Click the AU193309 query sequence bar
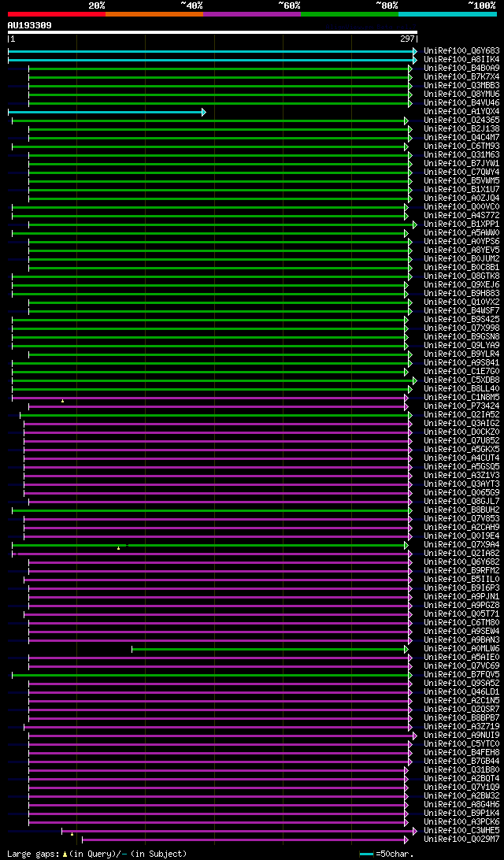Image resolution: width=504 pixels, height=860 pixels. click(213, 32)
